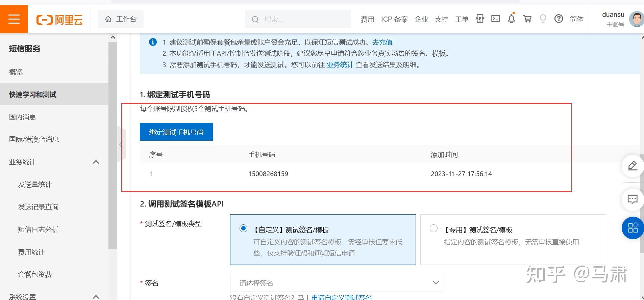Open the help question mark icon
Image resolution: width=644 pixels, height=300 pixels.
tap(559, 19)
